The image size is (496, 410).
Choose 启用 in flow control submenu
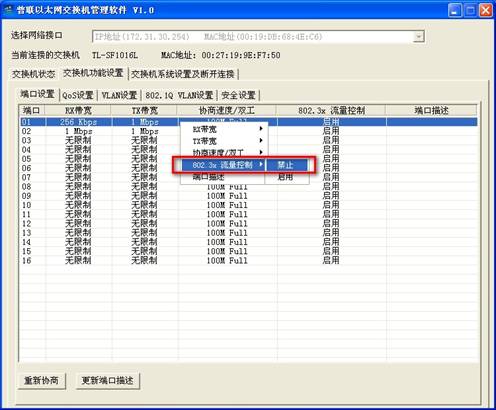287,177
